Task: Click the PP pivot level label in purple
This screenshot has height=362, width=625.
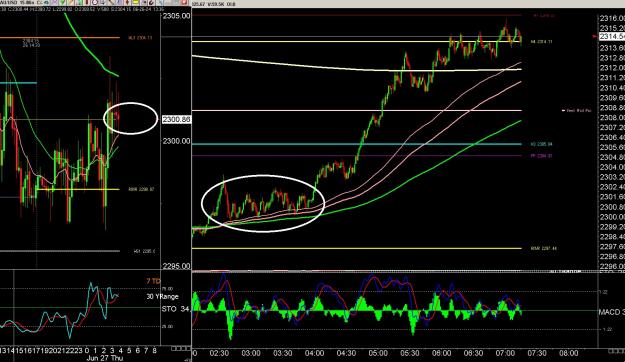Action: click(x=541, y=156)
